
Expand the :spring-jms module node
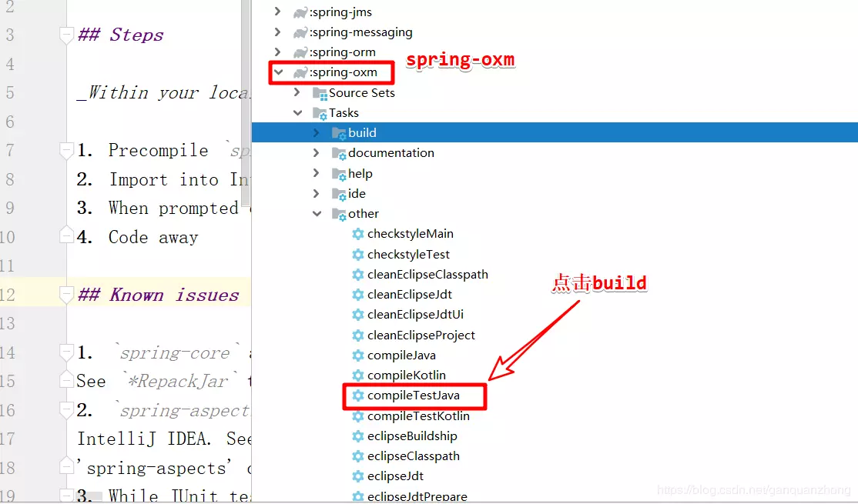pos(277,12)
